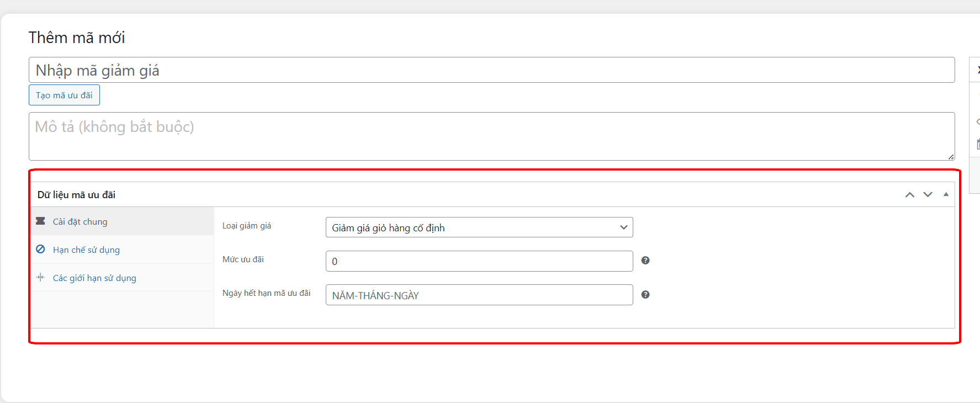Click the icon beside Các giới hạn sử dụng
Image resolution: width=980 pixels, height=403 pixels.
click(40, 277)
